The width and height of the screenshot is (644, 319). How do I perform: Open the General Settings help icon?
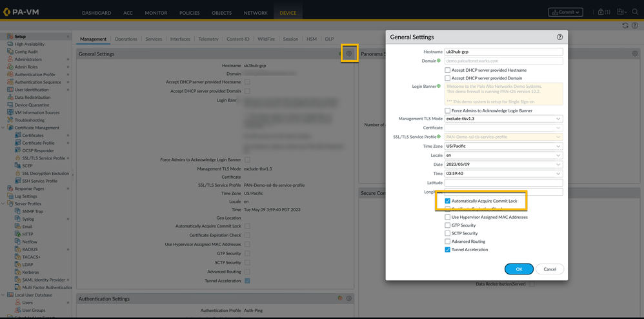tap(559, 37)
